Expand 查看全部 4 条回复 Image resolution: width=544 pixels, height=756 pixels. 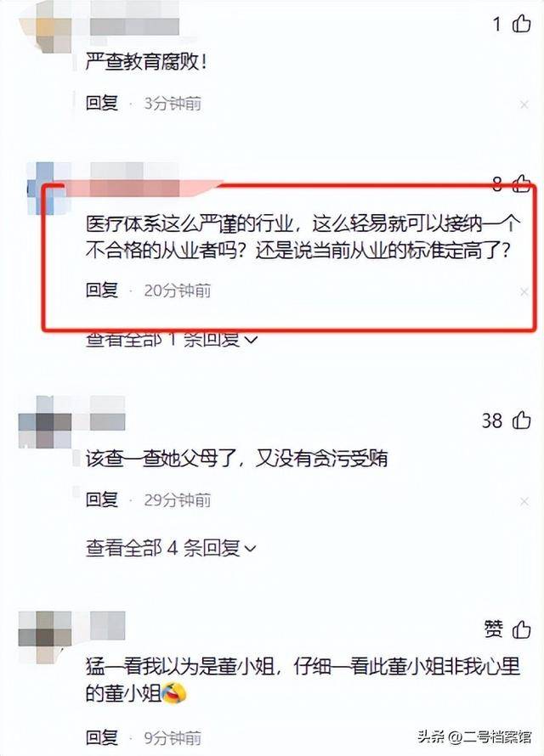tap(171, 548)
